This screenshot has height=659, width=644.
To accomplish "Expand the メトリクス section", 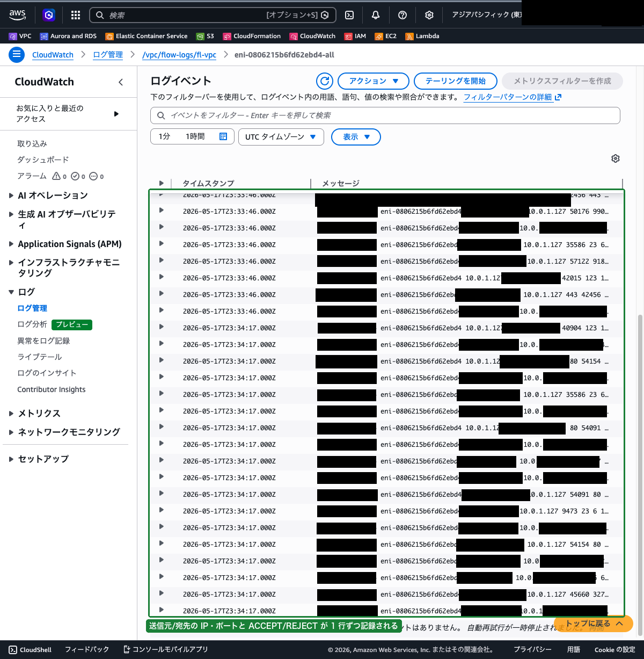I will point(11,414).
